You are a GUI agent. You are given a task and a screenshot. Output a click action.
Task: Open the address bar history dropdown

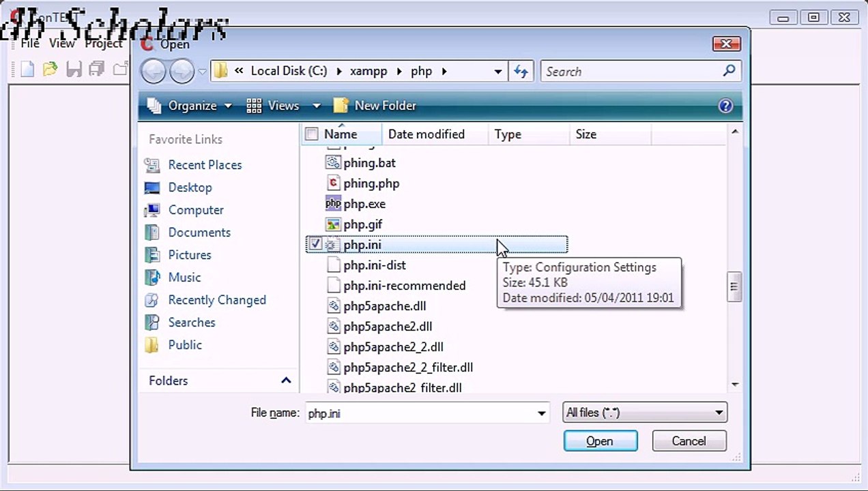pyautogui.click(x=498, y=71)
